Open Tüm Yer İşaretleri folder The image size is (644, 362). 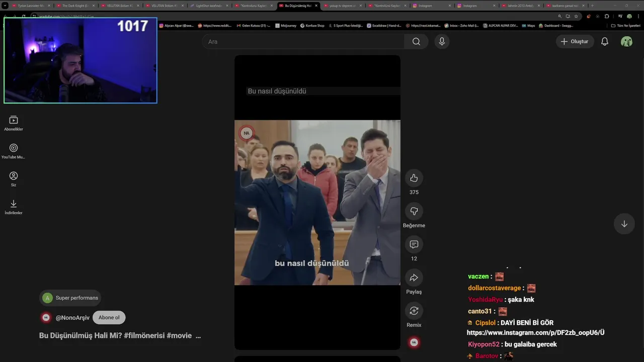click(625, 26)
